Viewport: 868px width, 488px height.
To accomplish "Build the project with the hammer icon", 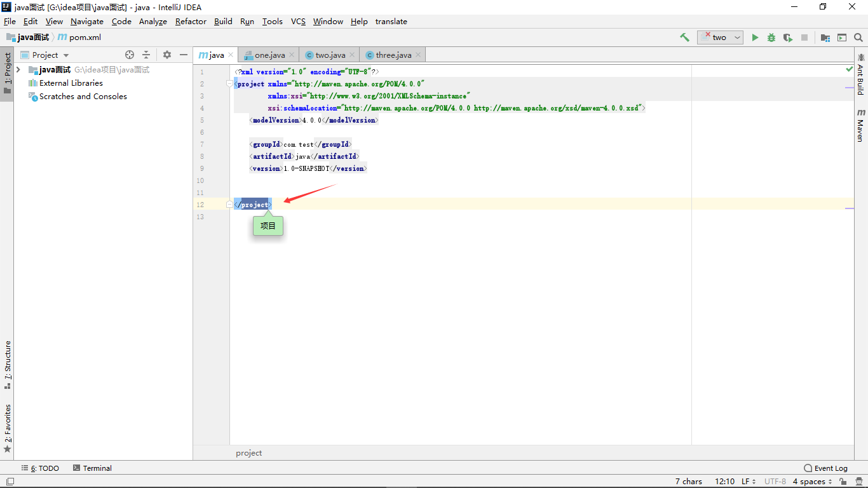I will pyautogui.click(x=684, y=37).
